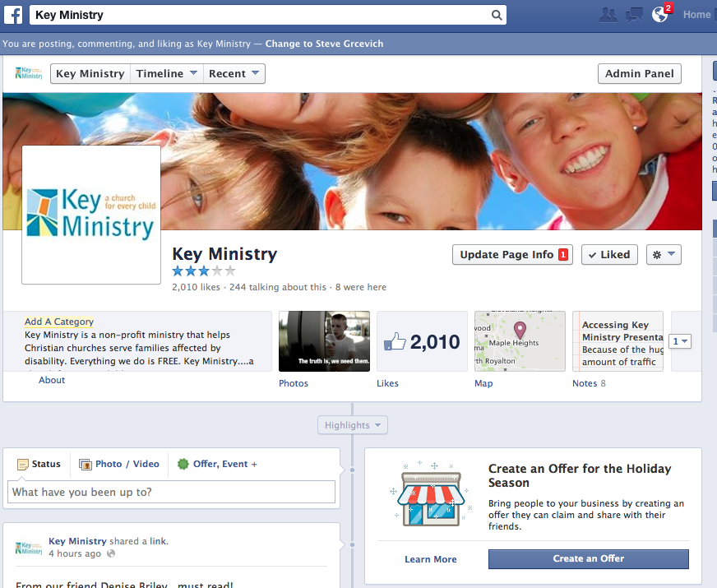Open the gear settings dropdown
717x588 pixels.
click(x=664, y=255)
